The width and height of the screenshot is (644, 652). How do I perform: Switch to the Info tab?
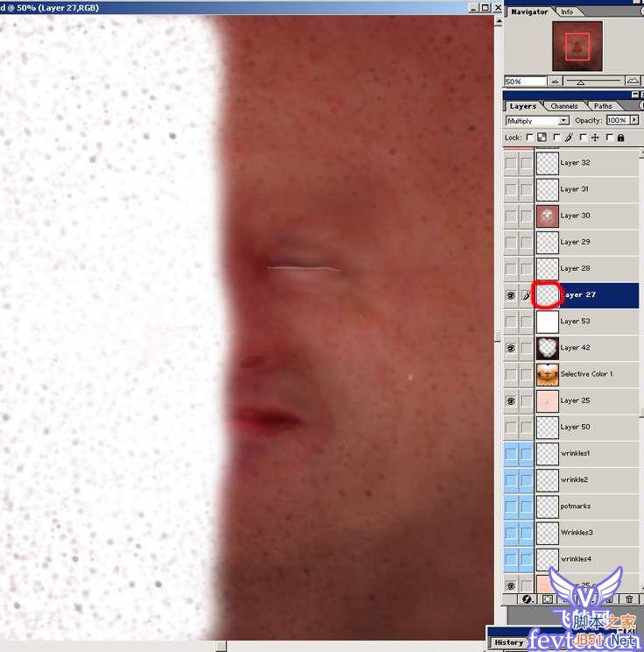[x=567, y=11]
